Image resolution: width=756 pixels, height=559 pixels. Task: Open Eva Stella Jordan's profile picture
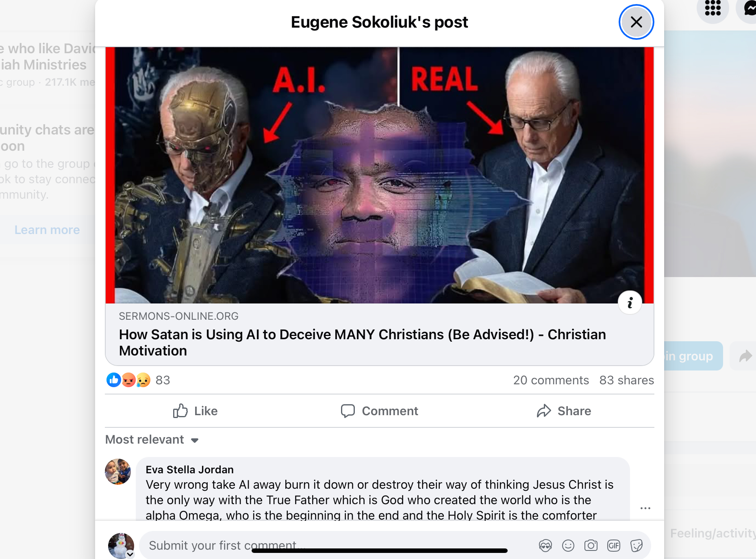[118, 472]
